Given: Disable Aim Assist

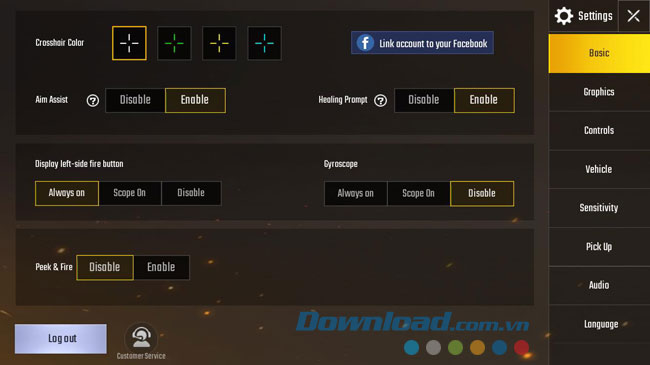Looking at the screenshot, I should click(135, 100).
